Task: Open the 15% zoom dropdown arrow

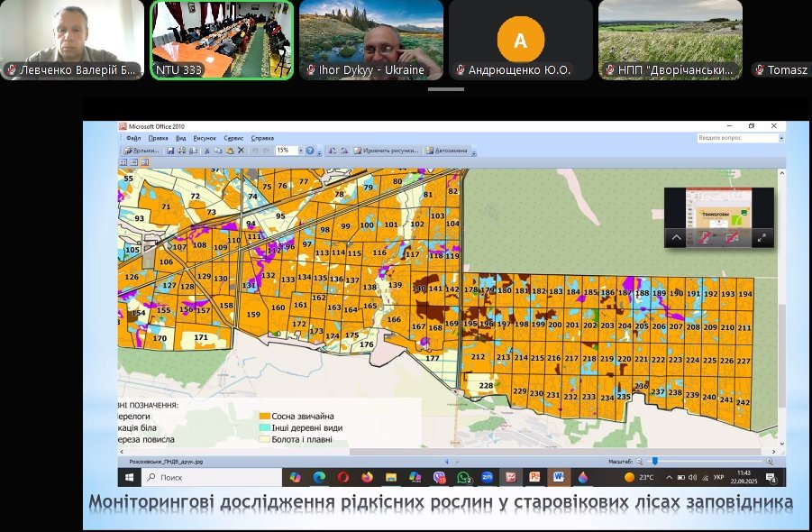Action: coord(301,151)
